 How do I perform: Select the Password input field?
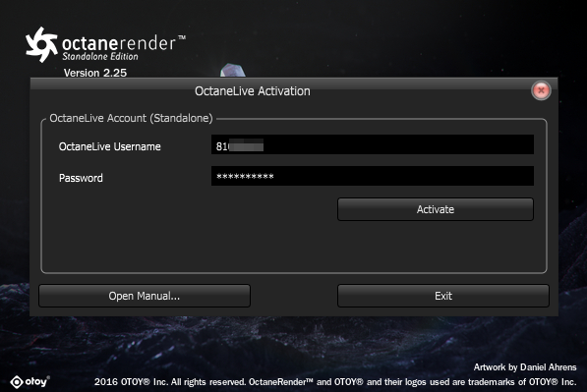[373, 176]
